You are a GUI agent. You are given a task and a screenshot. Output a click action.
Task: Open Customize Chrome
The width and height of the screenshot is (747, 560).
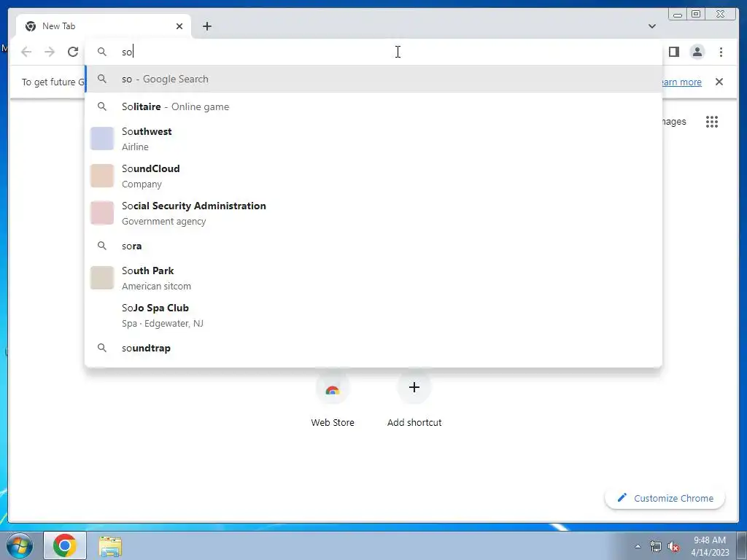(x=665, y=498)
